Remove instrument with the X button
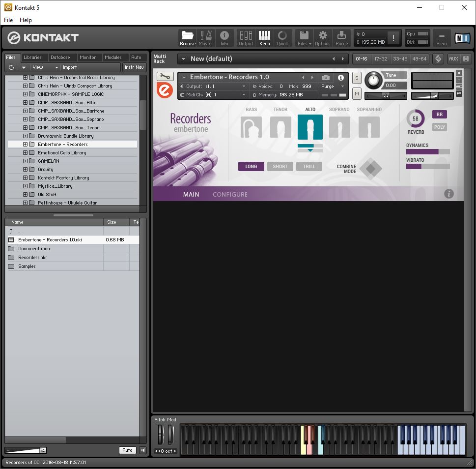The image size is (476, 469). coord(459,73)
